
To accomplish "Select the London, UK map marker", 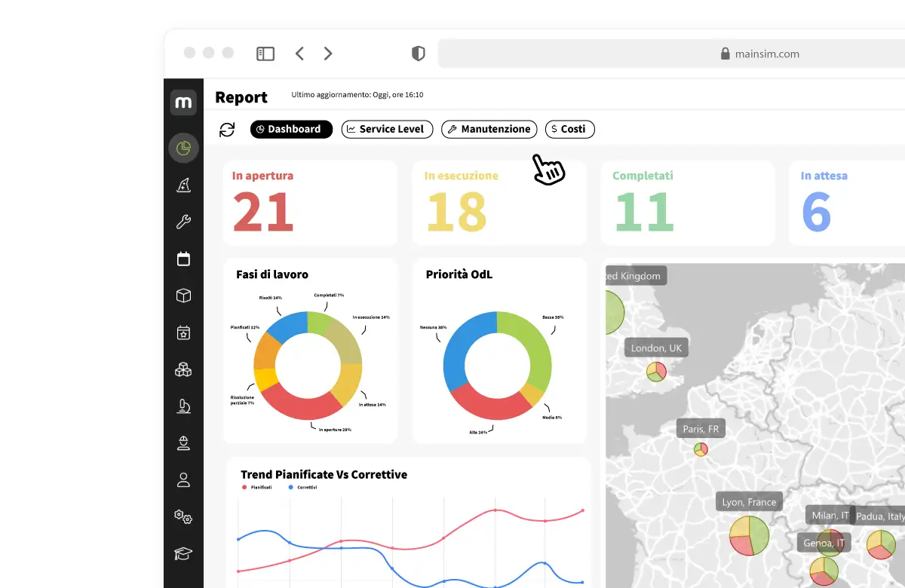I will click(x=656, y=371).
